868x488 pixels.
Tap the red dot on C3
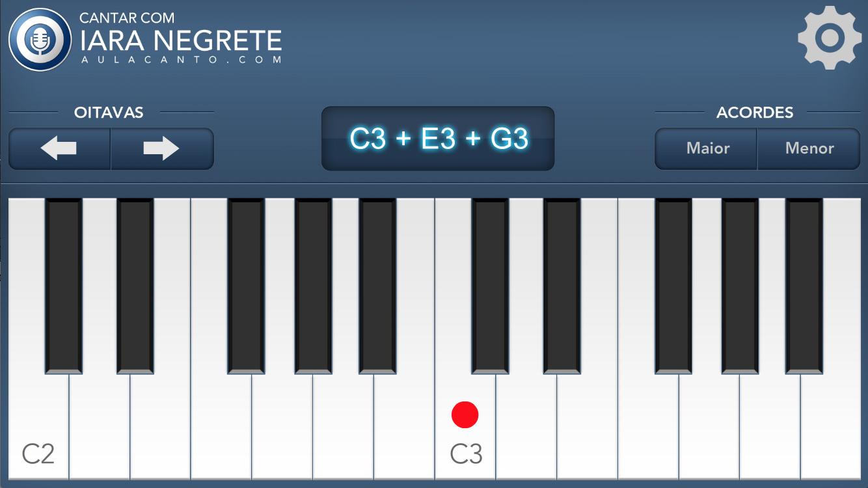465,414
